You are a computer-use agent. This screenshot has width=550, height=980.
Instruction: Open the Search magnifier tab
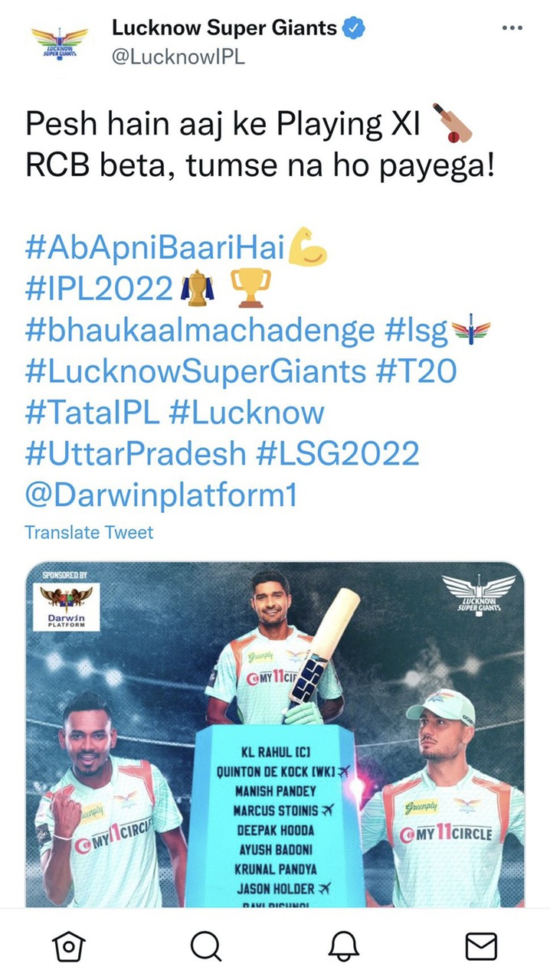click(205, 946)
